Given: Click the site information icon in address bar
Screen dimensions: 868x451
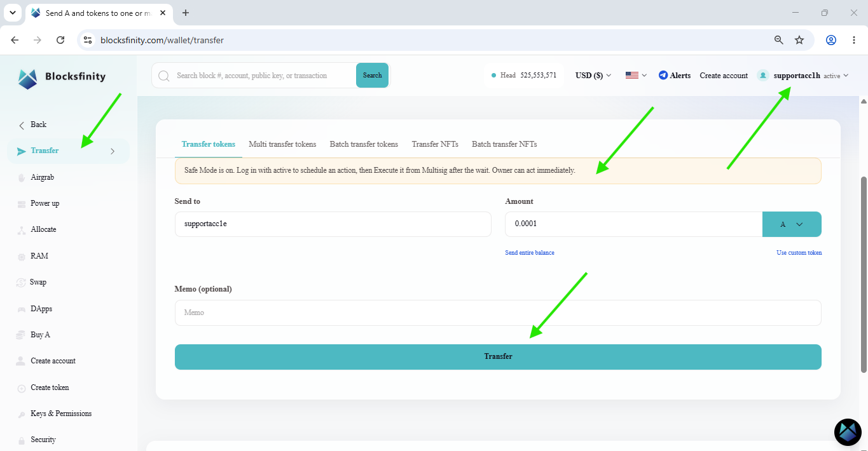Looking at the screenshot, I should pyautogui.click(x=88, y=40).
